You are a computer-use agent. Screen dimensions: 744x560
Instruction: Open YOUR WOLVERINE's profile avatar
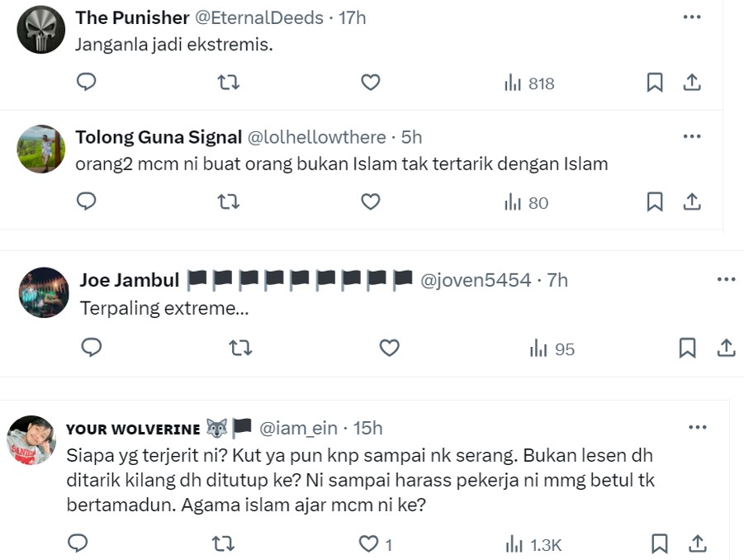[x=31, y=440]
